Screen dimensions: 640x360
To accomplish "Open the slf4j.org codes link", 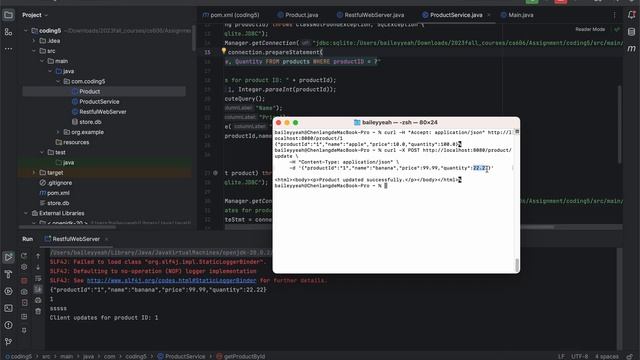I will [171, 280].
